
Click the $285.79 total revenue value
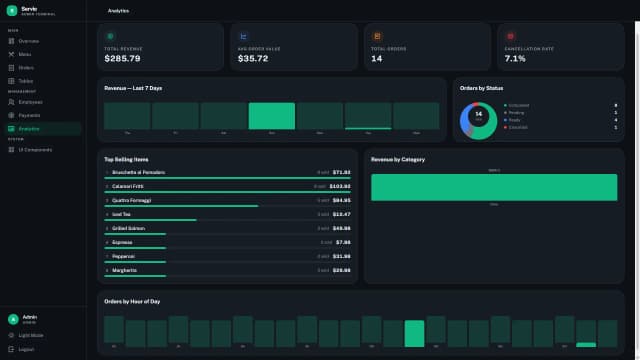[122, 58]
